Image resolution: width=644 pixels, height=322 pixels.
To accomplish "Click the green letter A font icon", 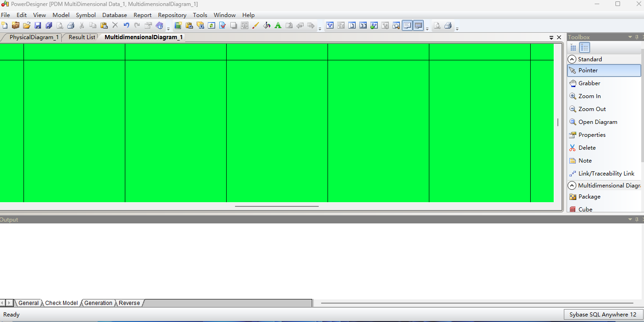I will pos(278,25).
